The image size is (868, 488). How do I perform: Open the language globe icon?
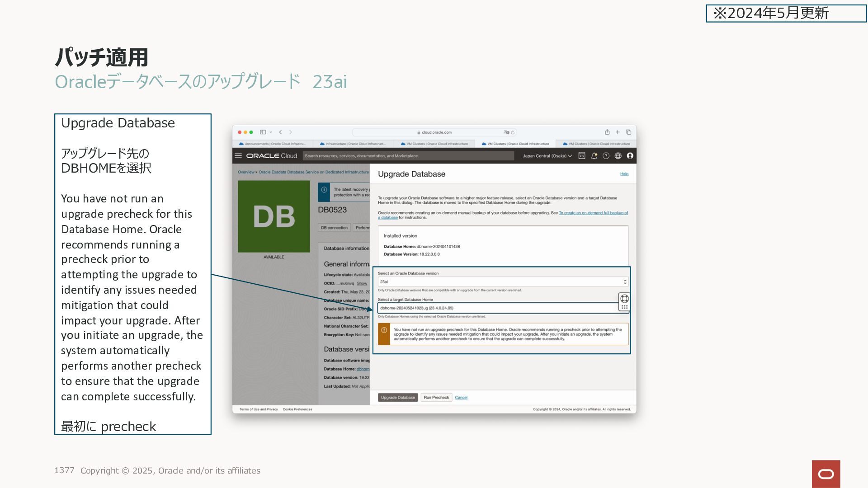click(618, 155)
